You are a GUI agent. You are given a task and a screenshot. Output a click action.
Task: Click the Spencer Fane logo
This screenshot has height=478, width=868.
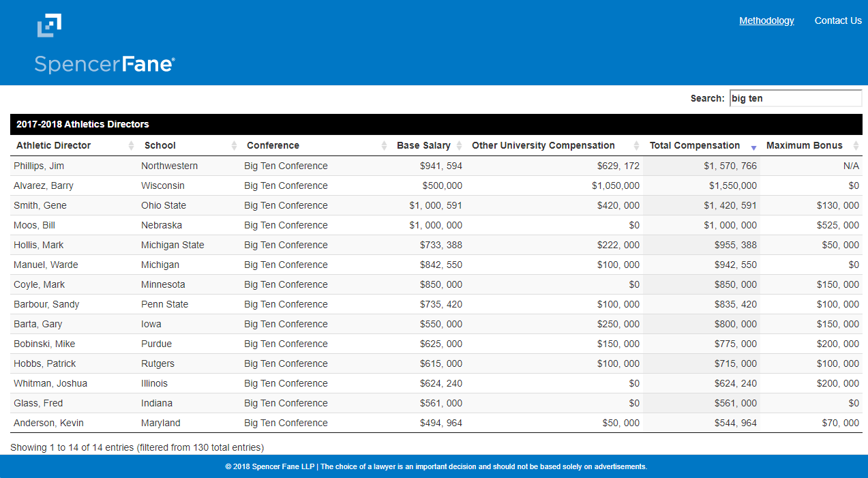click(x=104, y=44)
